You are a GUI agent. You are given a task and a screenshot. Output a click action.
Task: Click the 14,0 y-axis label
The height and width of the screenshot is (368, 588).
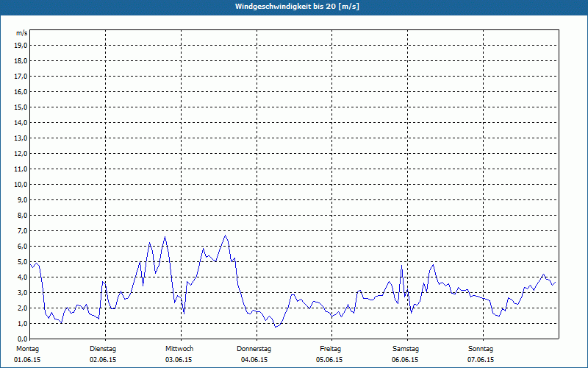tap(21, 122)
